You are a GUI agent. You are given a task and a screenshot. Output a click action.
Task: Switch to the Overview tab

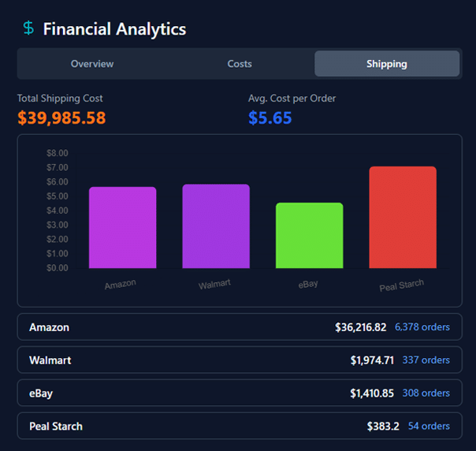click(x=92, y=64)
